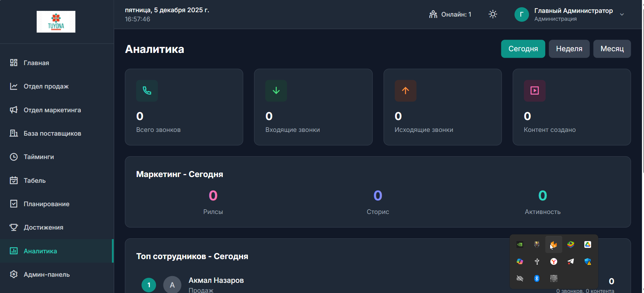This screenshot has height=293, width=644.
Task: Click the gear icon for Админ-панель
Action: (14, 274)
